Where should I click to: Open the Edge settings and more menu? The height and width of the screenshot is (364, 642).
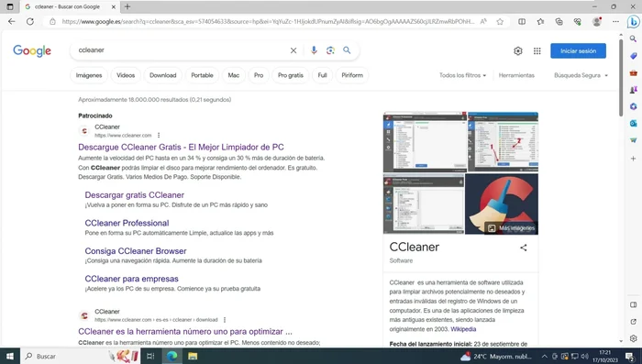coord(615,22)
